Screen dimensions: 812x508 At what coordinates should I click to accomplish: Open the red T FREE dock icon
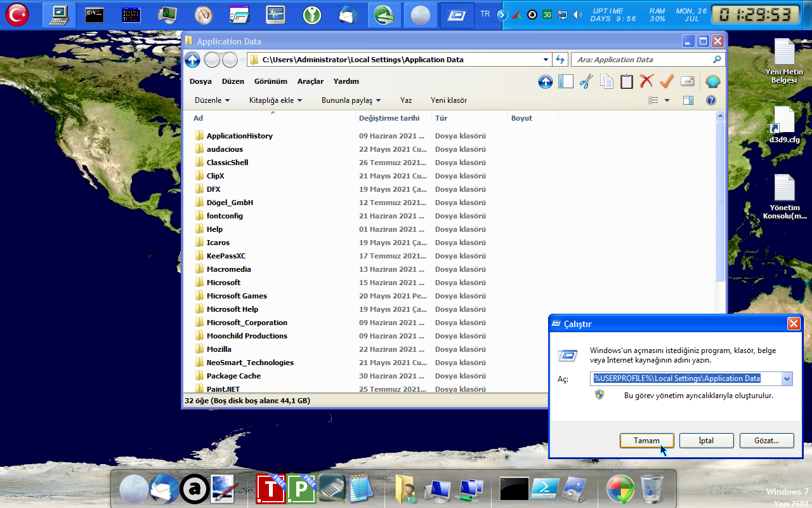271,489
